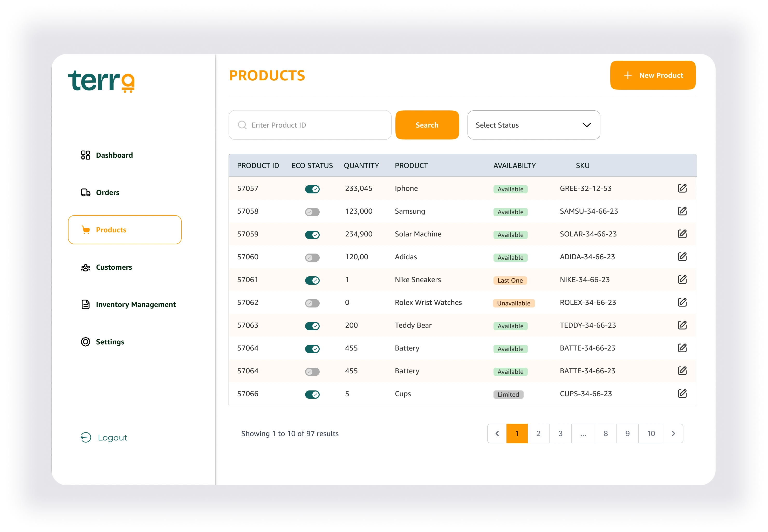Image resolution: width=768 pixels, height=532 pixels.
Task: Open the Select Status dropdown
Action: [x=533, y=125]
